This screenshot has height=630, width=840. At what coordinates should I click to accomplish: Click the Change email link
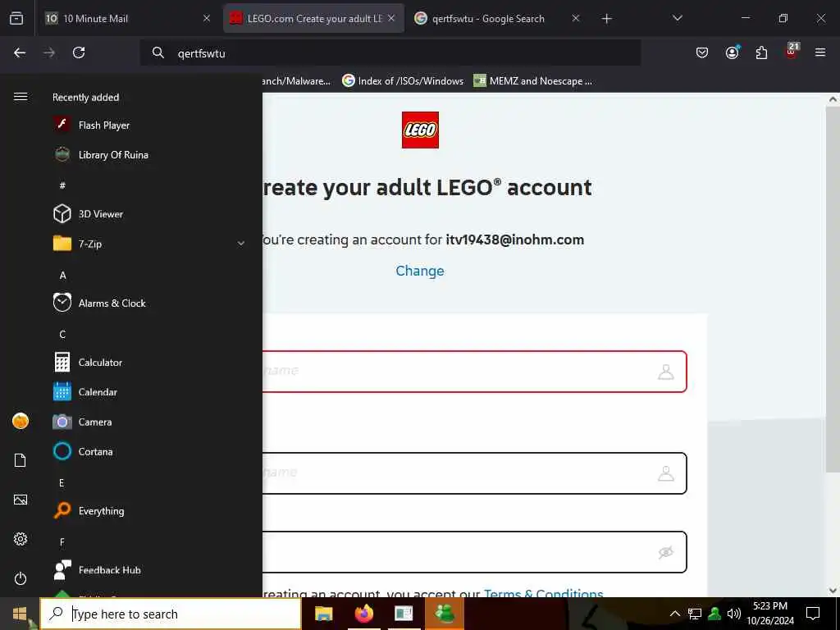(x=420, y=271)
